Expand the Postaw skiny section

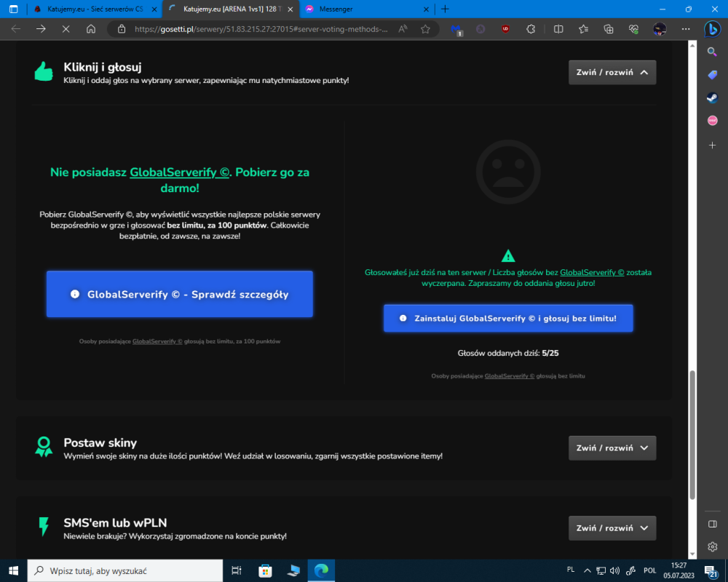pyautogui.click(x=612, y=448)
